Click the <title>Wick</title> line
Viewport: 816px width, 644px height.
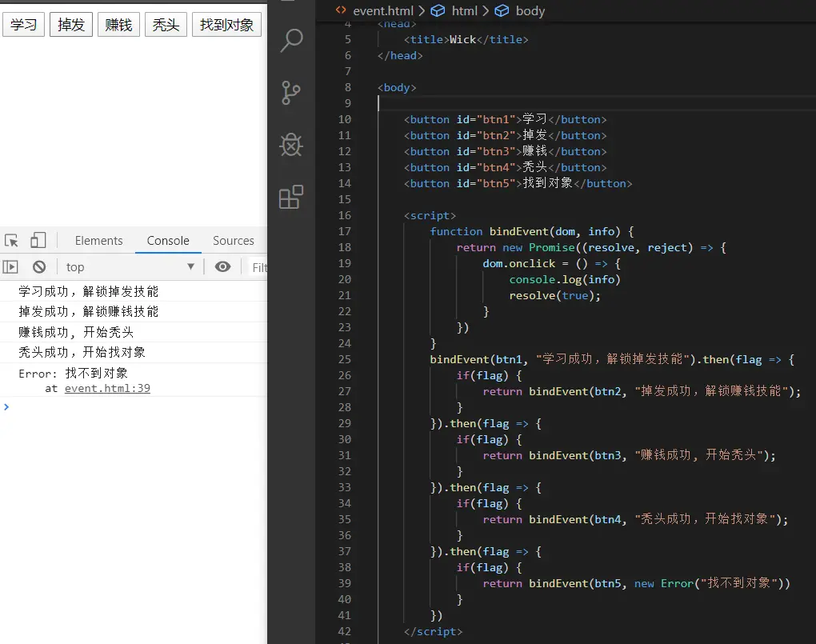466,39
